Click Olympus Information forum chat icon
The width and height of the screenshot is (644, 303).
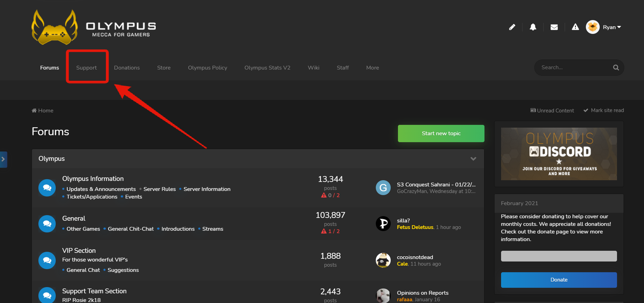[x=47, y=188]
